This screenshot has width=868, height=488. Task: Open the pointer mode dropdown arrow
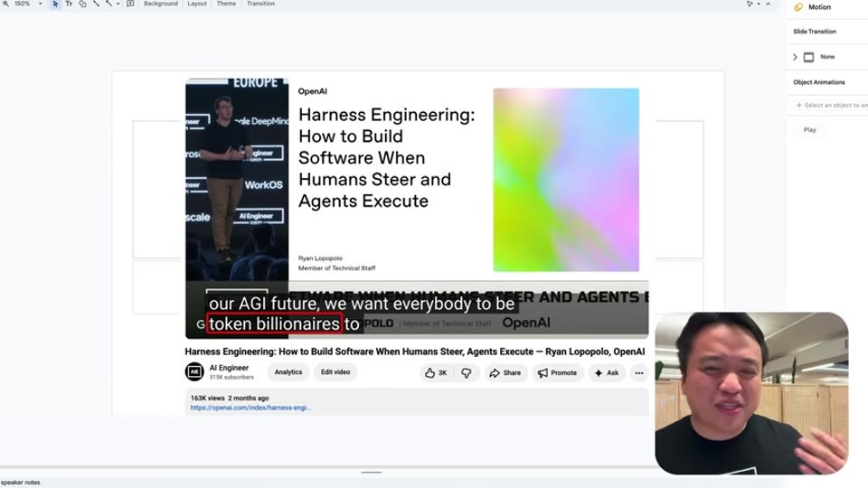point(759,4)
